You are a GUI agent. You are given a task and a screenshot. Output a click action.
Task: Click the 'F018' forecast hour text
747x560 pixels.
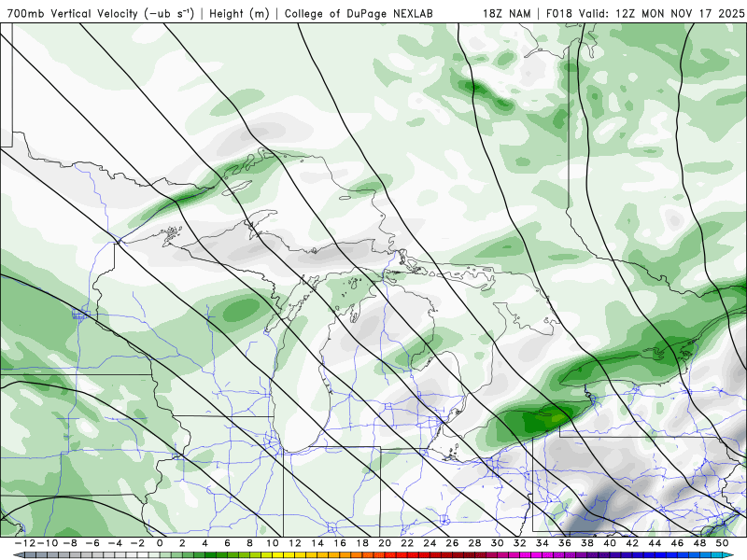pyautogui.click(x=559, y=13)
